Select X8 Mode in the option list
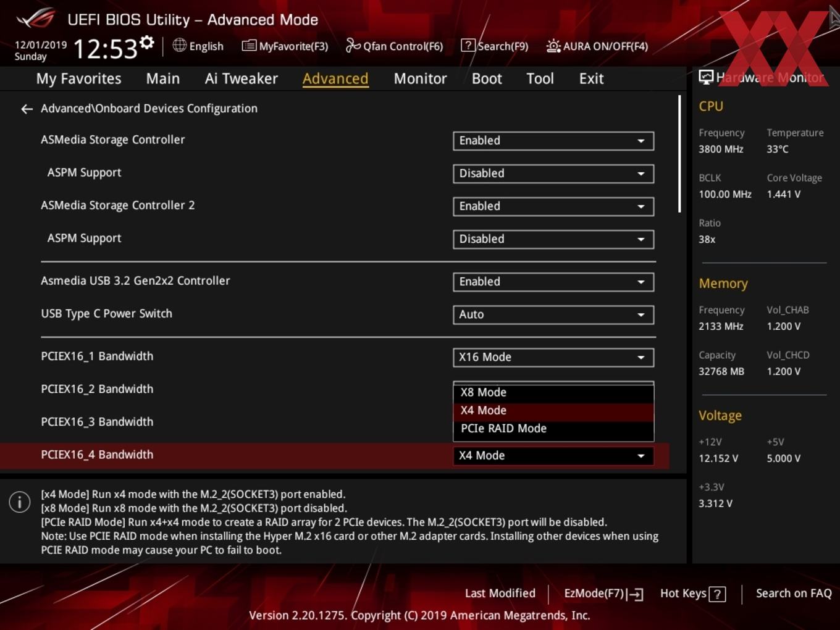This screenshot has height=630, width=840. [553, 392]
